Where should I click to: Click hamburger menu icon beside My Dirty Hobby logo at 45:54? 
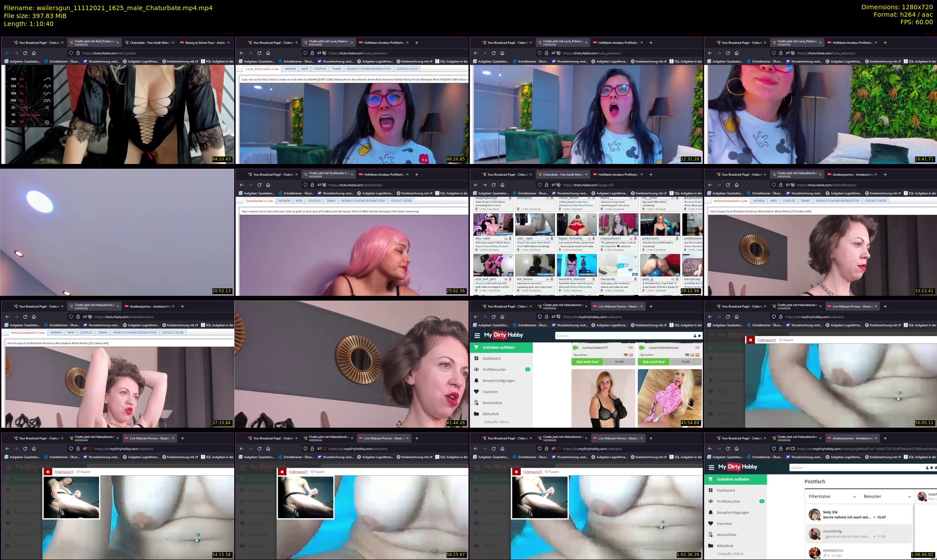(x=477, y=335)
